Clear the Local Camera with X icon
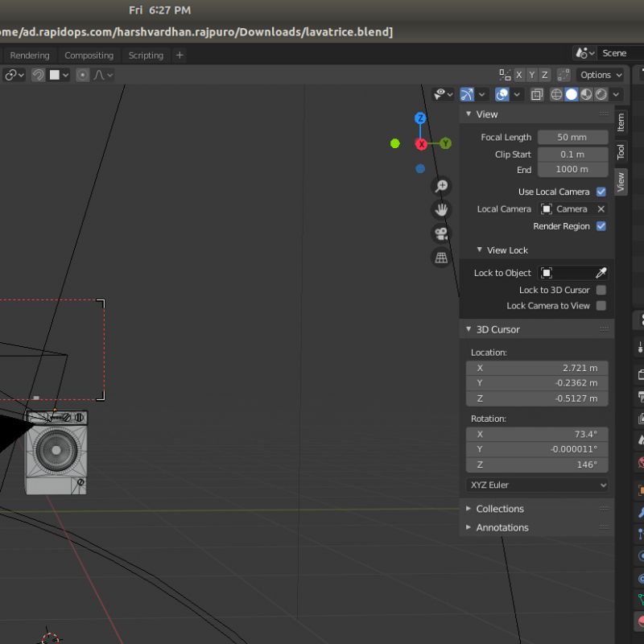Image resolution: width=644 pixels, height=644 pixels. pyautogui.click(x=601, y=209)
